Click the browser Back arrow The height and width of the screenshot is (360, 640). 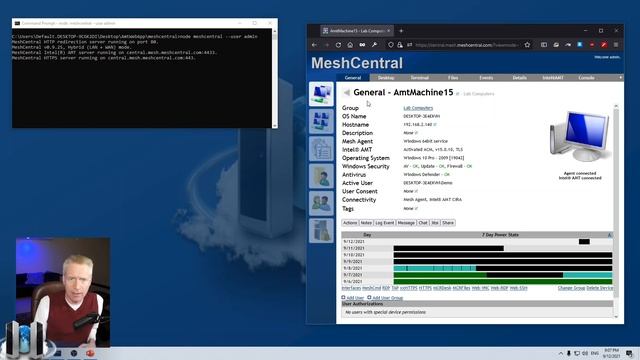[x=314, y=45]
